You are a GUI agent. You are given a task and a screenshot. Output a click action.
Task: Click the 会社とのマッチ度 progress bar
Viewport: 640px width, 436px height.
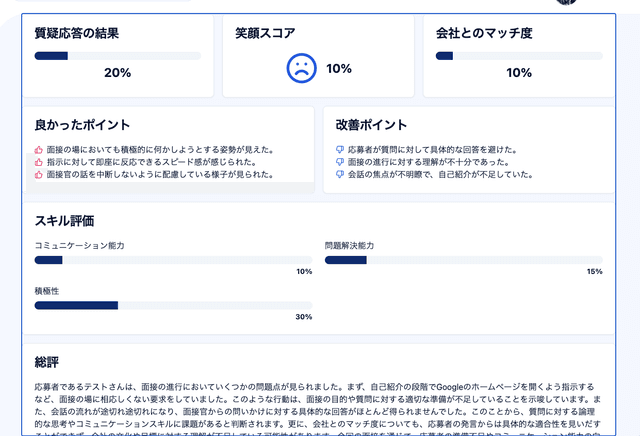pos(519,56)
